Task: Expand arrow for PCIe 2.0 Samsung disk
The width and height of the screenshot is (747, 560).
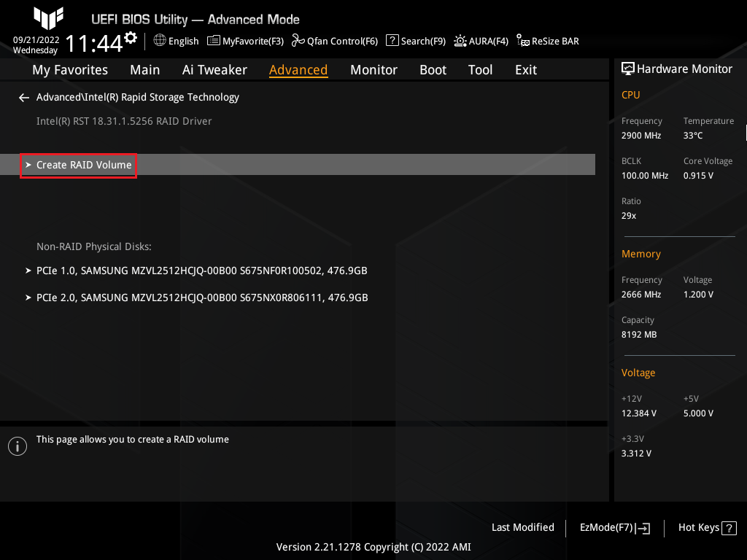Action: pos(28,297)
